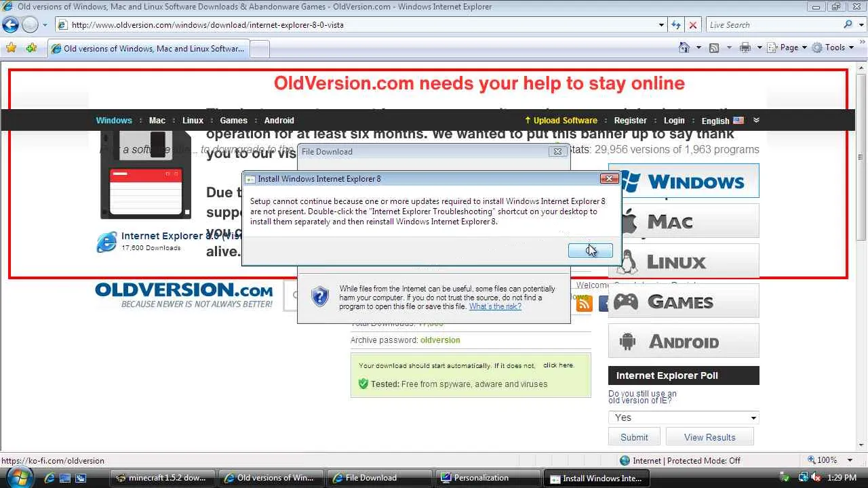This screenshot has height=488, width=868.
Task: Click the orange RSS feed icon on page
Action: [x=584, y=304]
